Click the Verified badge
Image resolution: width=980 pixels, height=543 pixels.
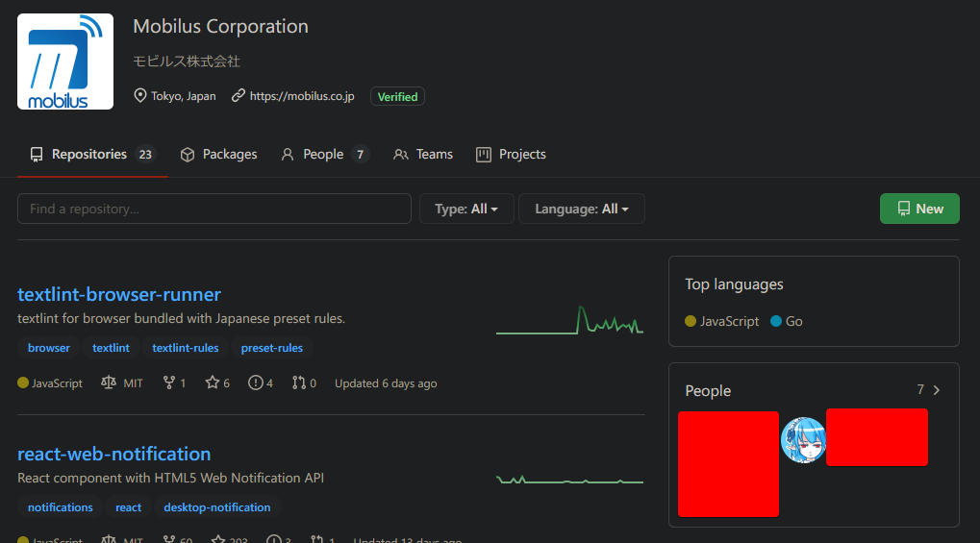tap(397, 96)
